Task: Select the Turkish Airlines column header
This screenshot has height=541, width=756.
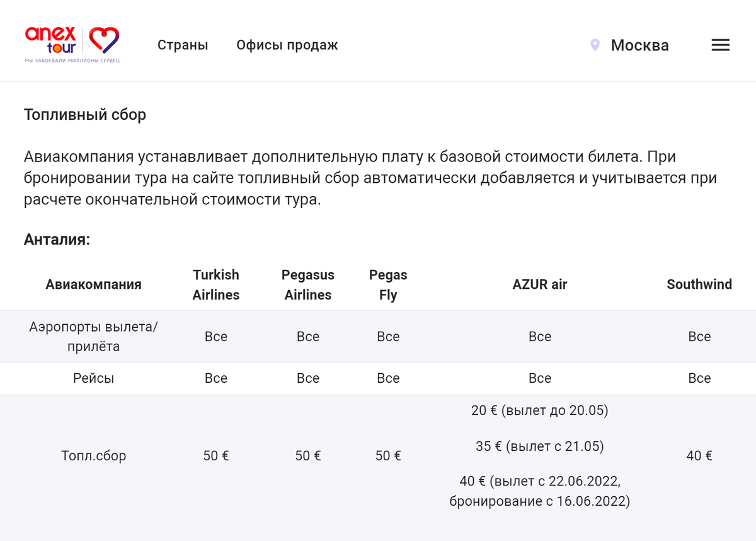Action: (216, 284)
